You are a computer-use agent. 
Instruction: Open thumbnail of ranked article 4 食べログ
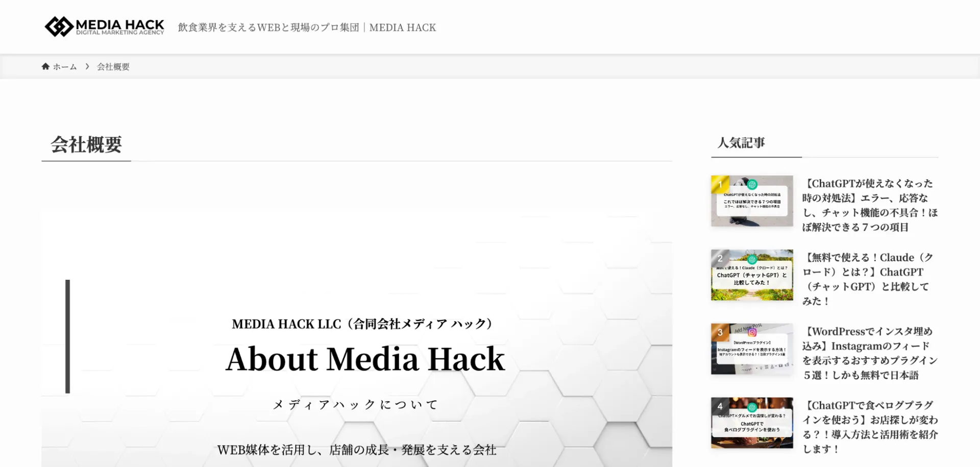[x=752, y=423]
